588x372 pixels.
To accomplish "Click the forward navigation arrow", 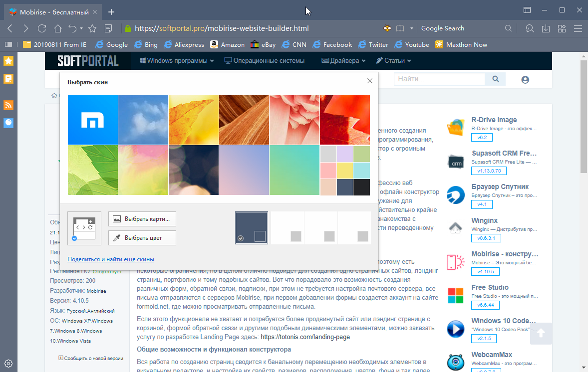I will coord(25,28).
